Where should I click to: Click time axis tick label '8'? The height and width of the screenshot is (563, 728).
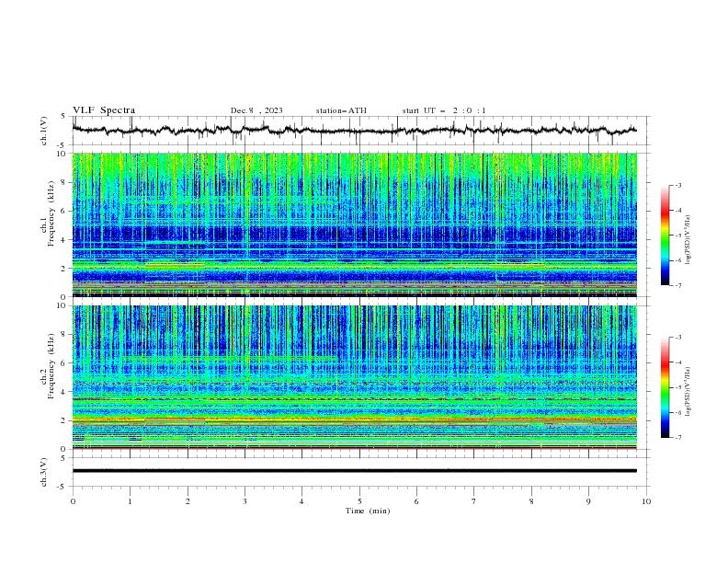pos(531,501)
